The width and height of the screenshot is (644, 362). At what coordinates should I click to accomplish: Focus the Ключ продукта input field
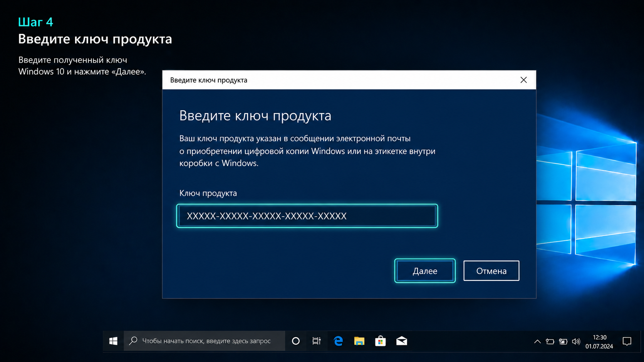pos(307,216)
